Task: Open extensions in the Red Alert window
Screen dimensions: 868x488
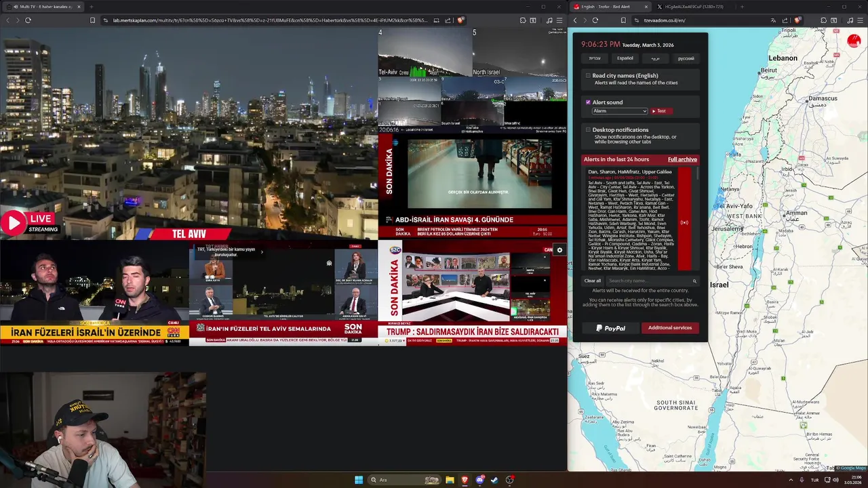Action: (x=824, y=20)
